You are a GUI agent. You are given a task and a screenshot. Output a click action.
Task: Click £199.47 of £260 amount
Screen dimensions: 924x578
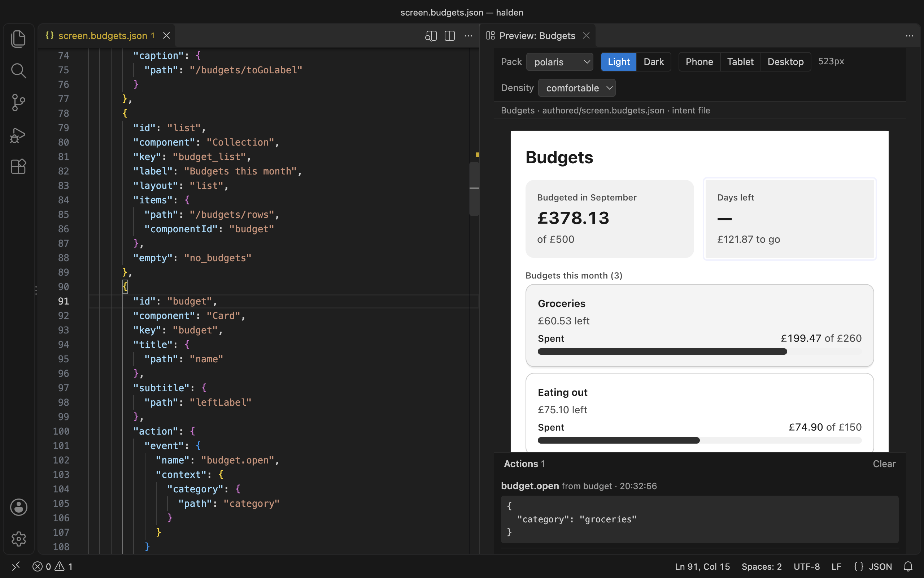pos(821,338)
